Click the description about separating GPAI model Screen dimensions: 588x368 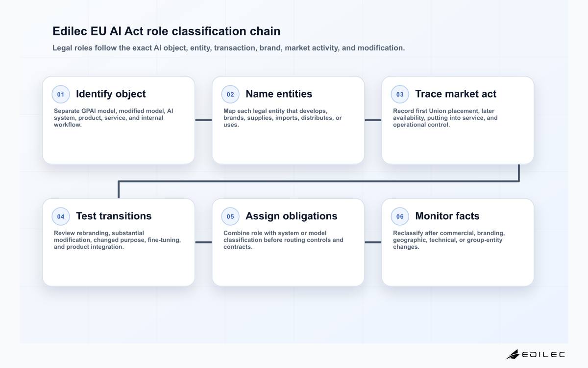pos(114,118)
